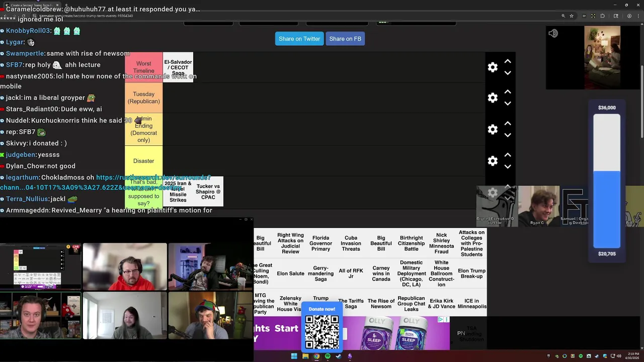Image resolution: width=644 pixels, height=362 pixels.
Task: Select Nick Shirley Minnesota Fraud tile
Action: 441,243
